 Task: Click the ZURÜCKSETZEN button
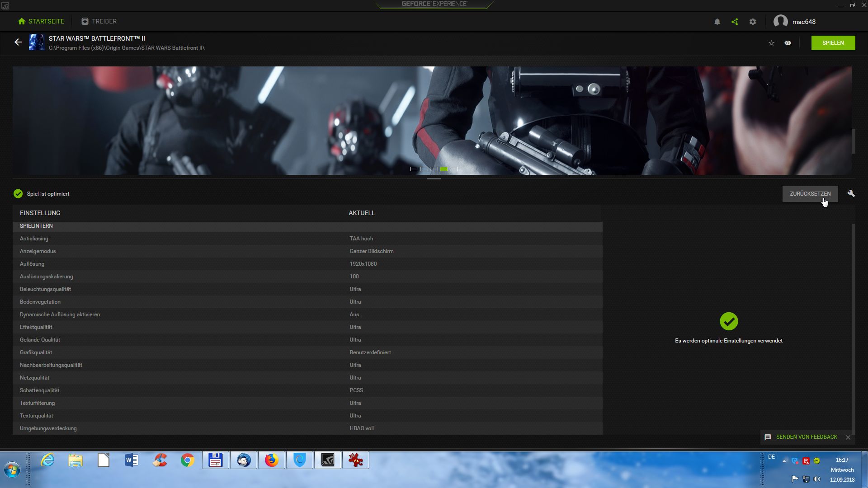810,193
